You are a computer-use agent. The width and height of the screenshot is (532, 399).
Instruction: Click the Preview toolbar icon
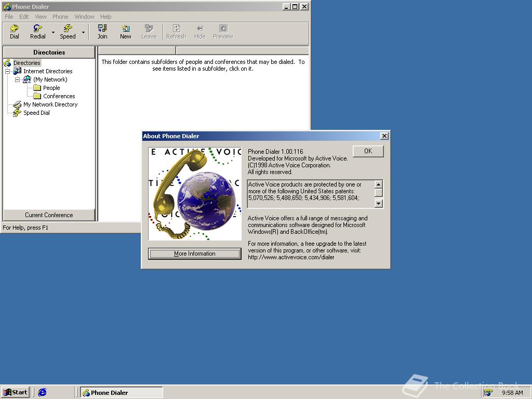point(223,32)
